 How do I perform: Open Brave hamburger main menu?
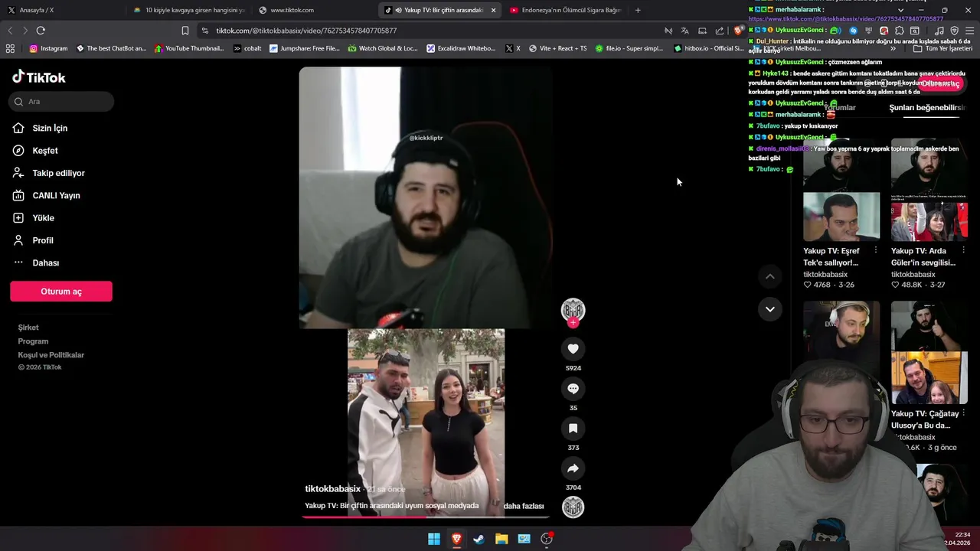tap(969, 31)
